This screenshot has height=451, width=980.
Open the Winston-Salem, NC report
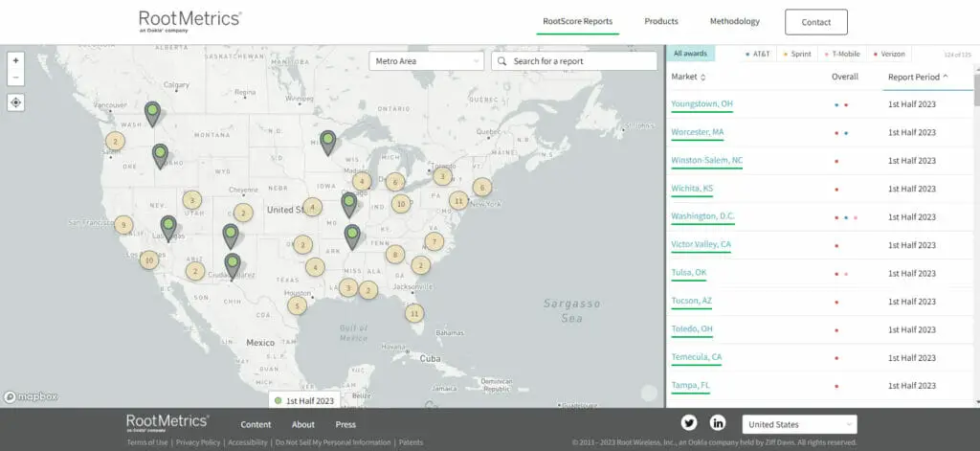pos(707,160)
